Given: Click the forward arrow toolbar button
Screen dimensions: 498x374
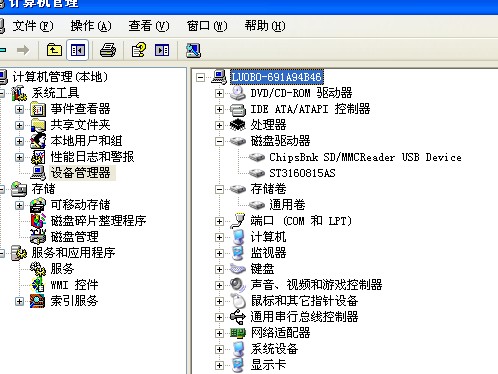Looking at the screenshot, I should 23,50.
